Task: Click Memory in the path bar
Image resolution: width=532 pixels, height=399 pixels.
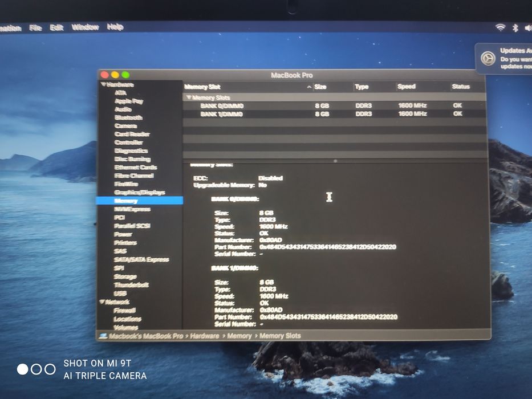Action: (239, 336)
